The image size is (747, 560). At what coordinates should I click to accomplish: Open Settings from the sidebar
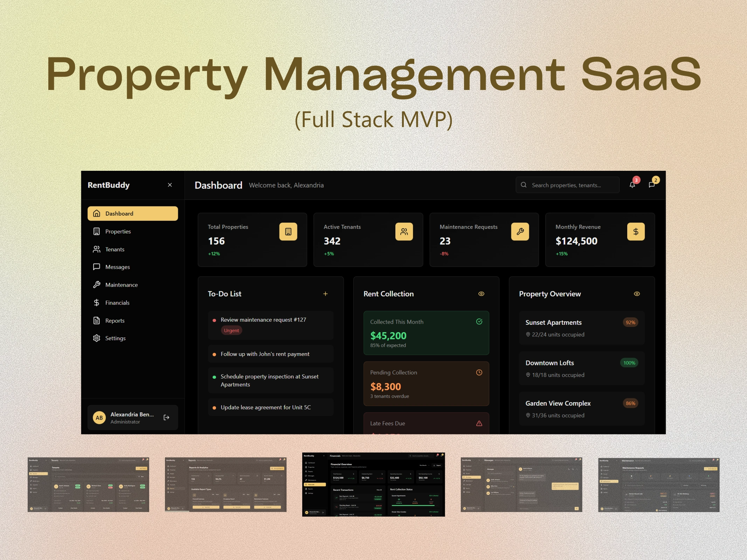(x=115, y=338)
